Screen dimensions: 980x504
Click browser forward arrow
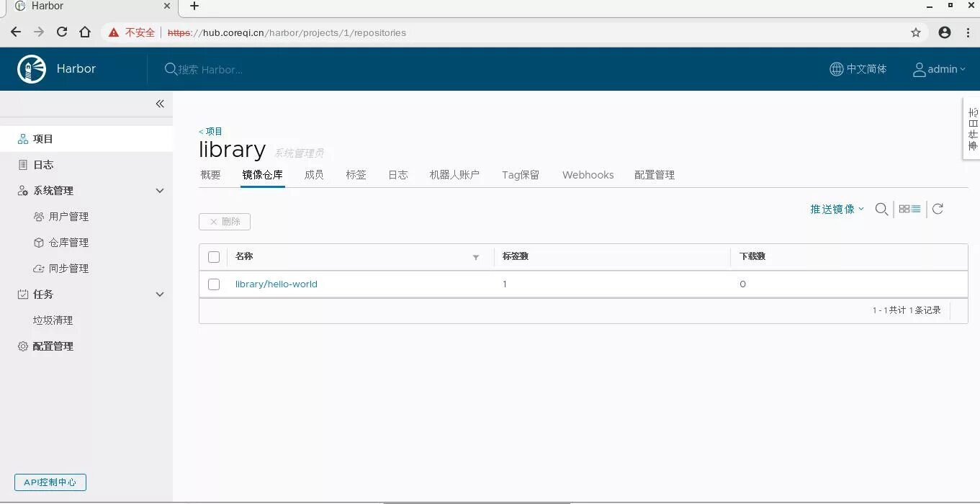pos(39,32)
